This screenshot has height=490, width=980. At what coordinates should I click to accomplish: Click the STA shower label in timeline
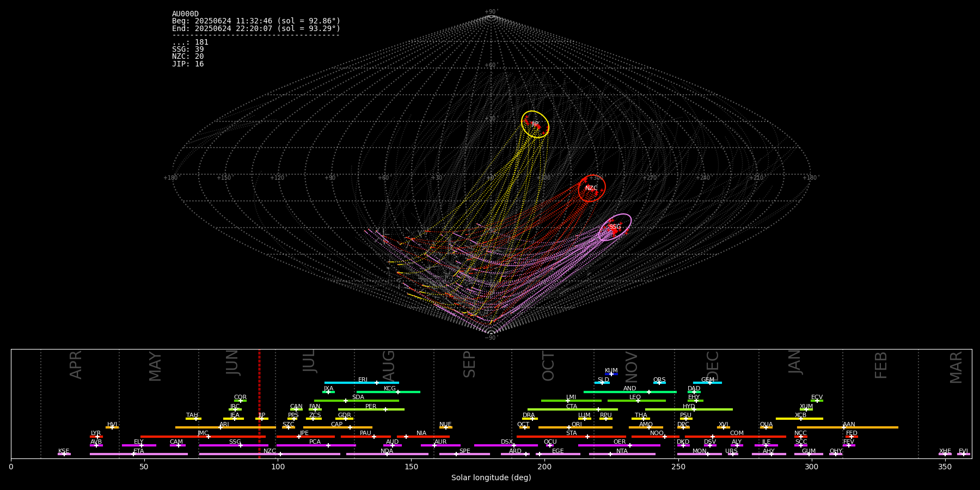coord(571,433)
